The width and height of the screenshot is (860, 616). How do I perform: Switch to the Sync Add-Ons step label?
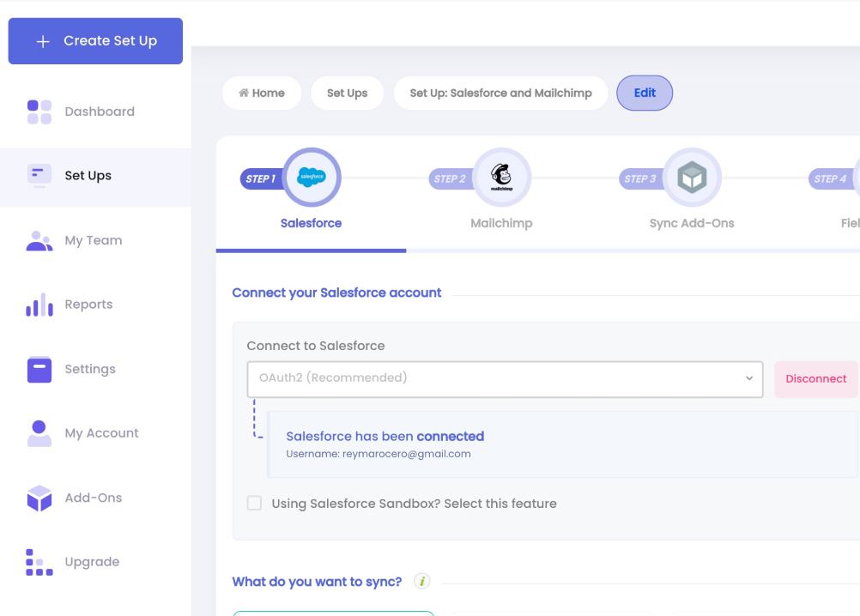coord(692,224)
